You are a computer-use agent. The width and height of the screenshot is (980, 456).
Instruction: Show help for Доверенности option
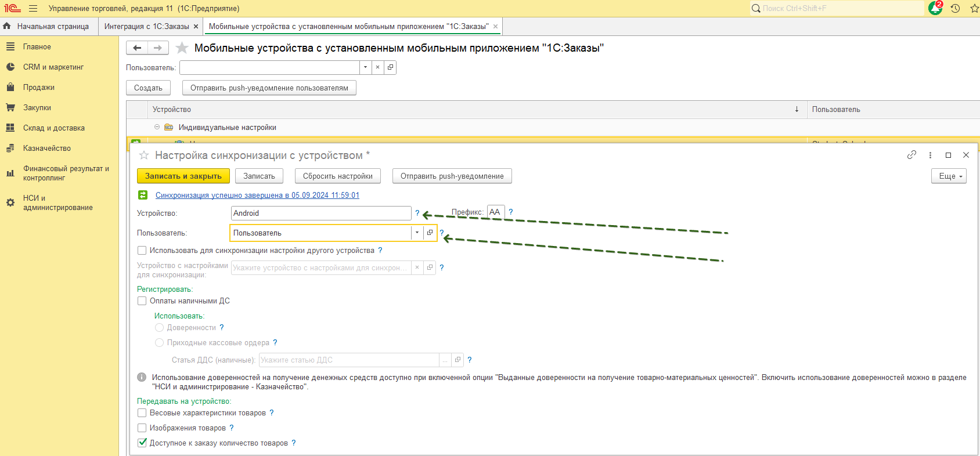click(222, 328)
